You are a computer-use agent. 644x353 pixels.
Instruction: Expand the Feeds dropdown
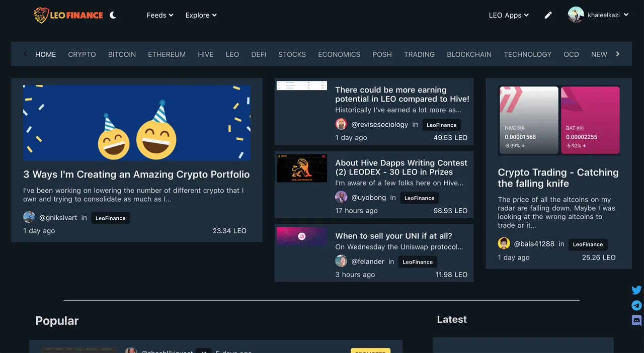click(160, 15)
